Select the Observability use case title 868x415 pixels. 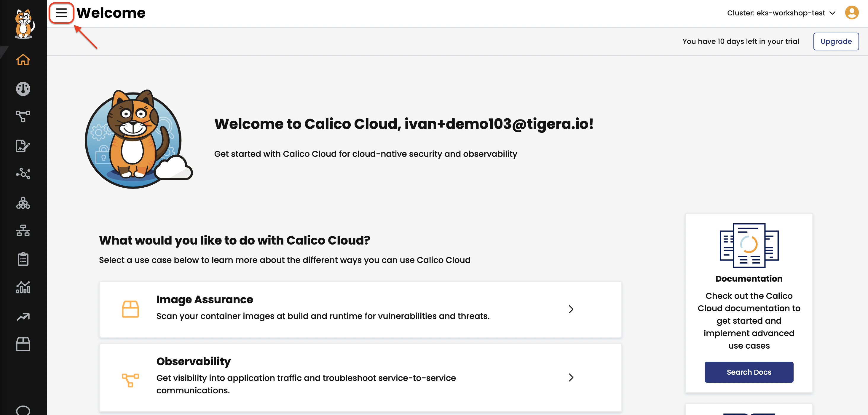(193, 361)
